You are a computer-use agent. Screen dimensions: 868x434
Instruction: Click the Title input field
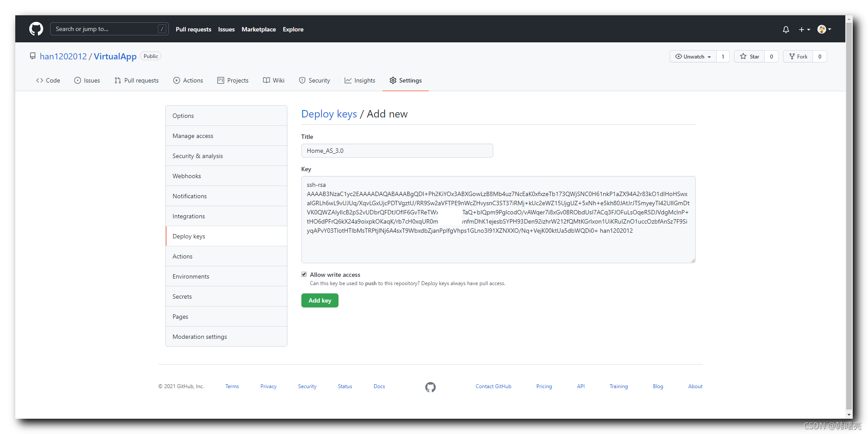tap(397, 151)
